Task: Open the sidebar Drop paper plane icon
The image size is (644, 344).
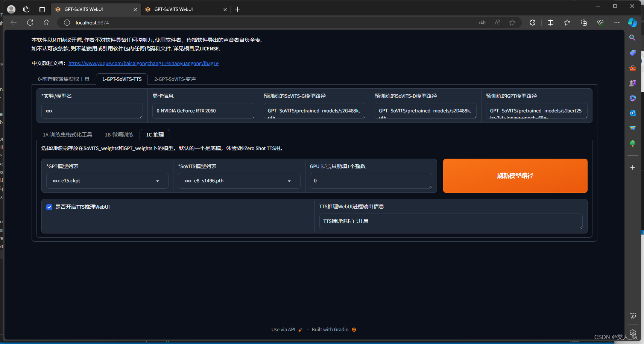Action: 633,128
